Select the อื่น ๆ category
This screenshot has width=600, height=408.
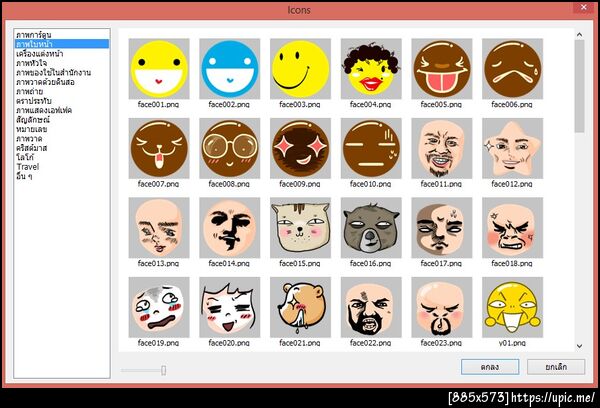tap(24, 176)
